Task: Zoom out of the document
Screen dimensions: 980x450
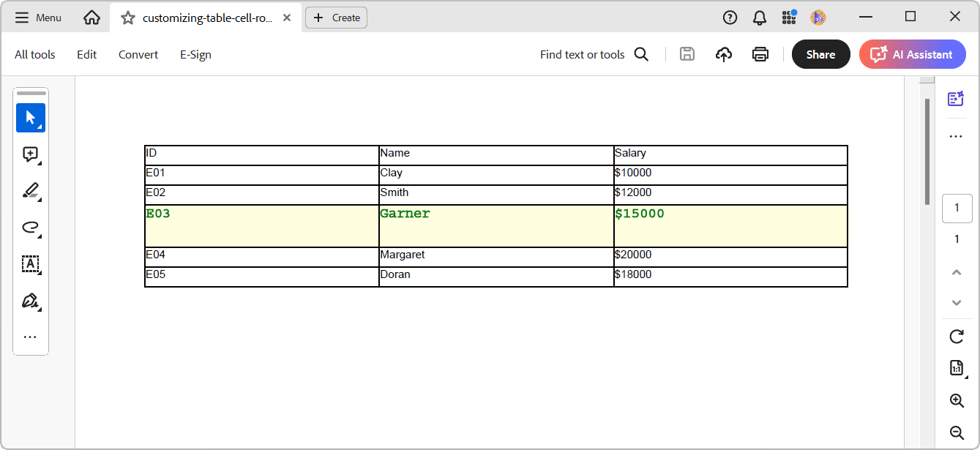Action: 957,432
